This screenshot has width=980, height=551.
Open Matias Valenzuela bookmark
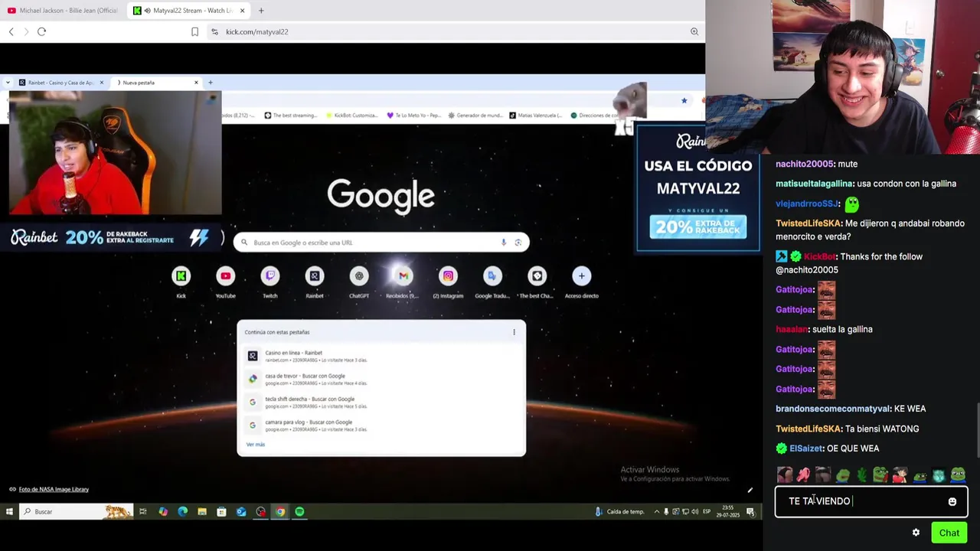(x=537, y=116)
